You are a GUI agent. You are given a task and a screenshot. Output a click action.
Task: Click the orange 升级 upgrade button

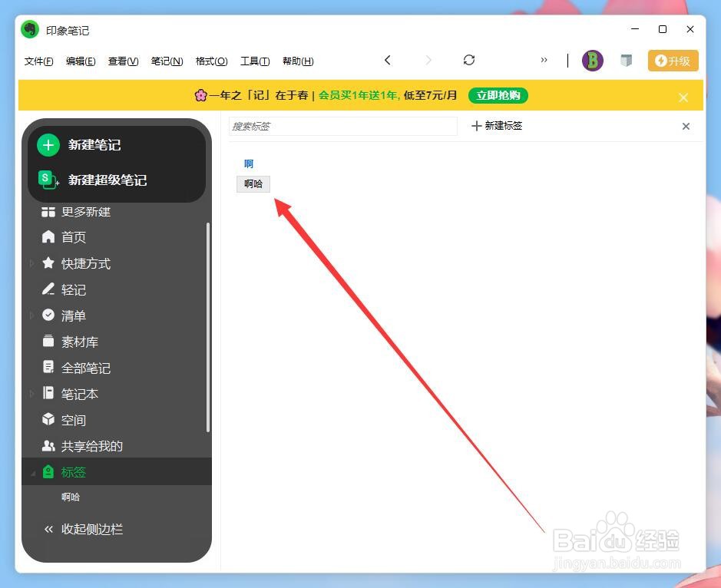coord(673,61)
